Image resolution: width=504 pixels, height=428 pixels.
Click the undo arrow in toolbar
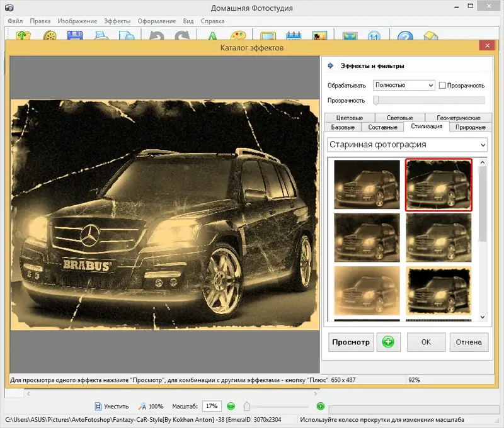pyautogui.click(x=156, y=37)
